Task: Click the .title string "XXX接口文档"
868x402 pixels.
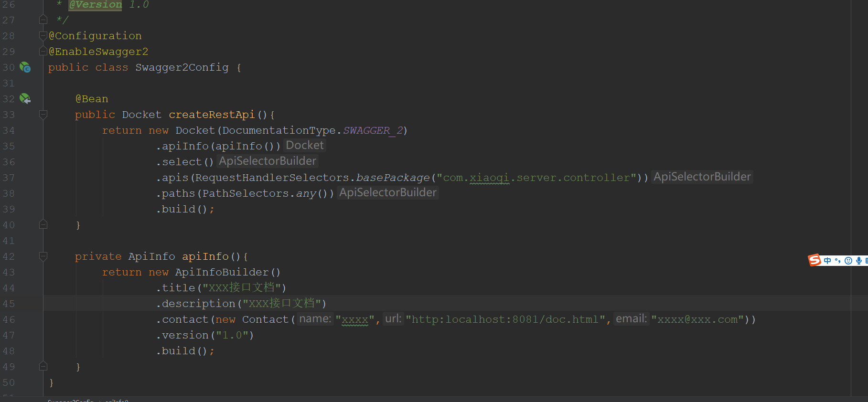Action: [x=241, y=288]
